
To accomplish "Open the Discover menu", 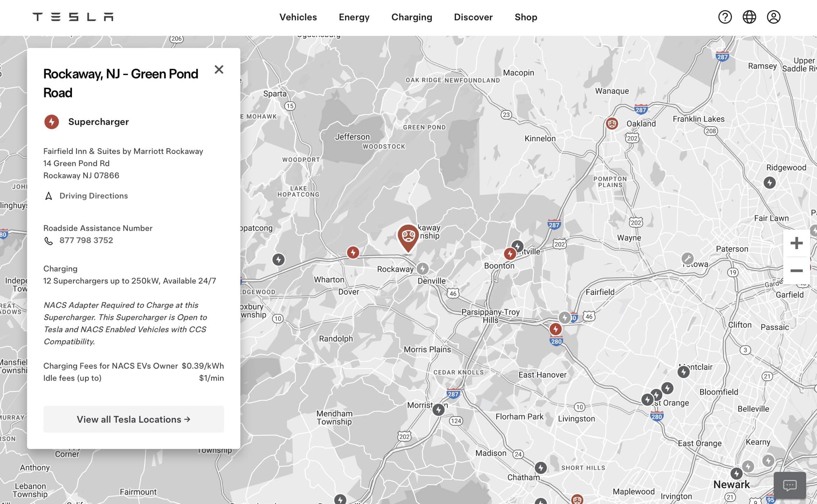I will pos(473,17).
